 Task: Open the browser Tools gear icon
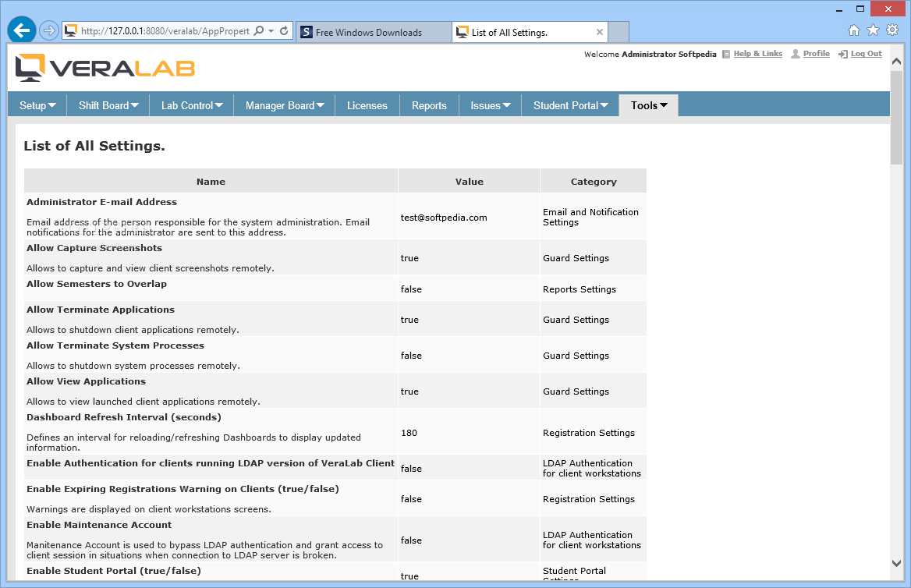tap(892, 30)
